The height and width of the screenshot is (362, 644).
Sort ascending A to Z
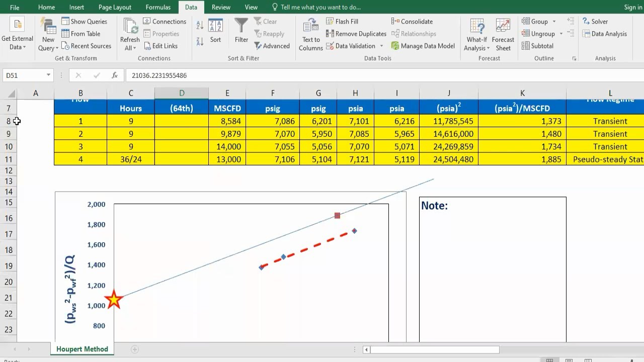[x=200, y=25]
